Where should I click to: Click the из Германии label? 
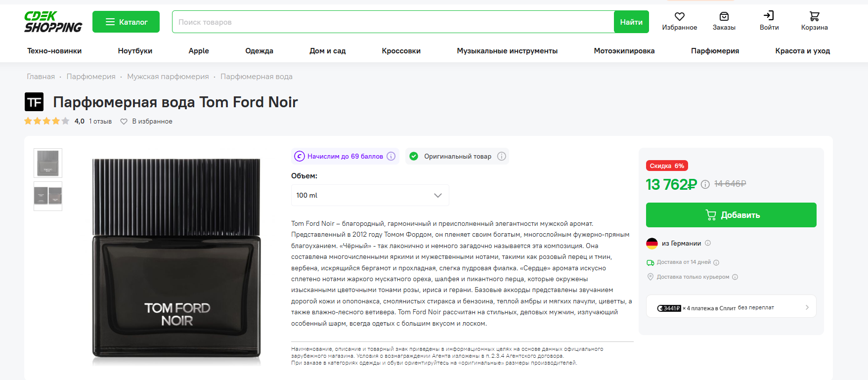pyautogui.click(x=681, y=243)
